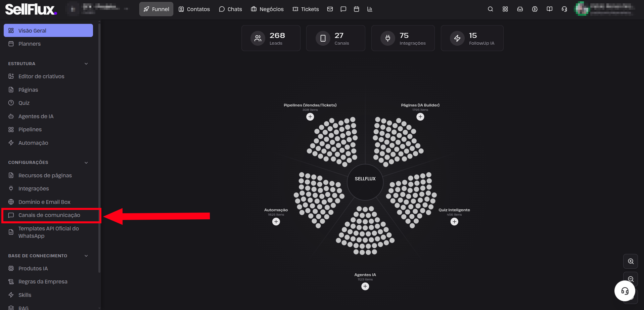Collapse the CONFIGURAÇÕES section
Image resolution: width=644 pixels, height=310 pixels.
pos(86,163)
